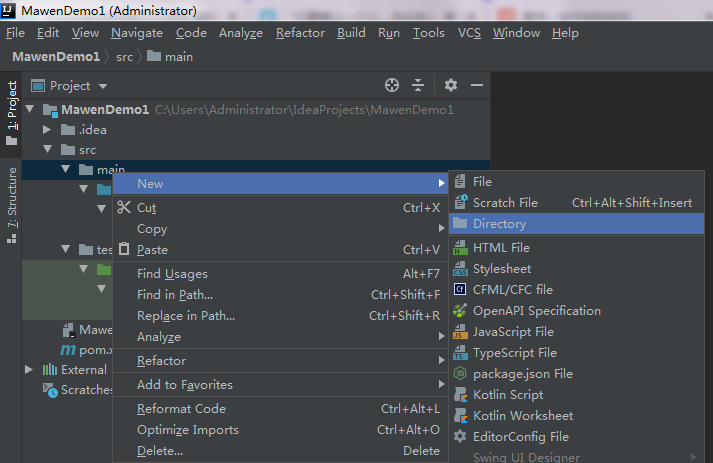Choose Swing UI Designer in the submenu
The height and width of the screenshot is (463, 713).
pos(576,457)
